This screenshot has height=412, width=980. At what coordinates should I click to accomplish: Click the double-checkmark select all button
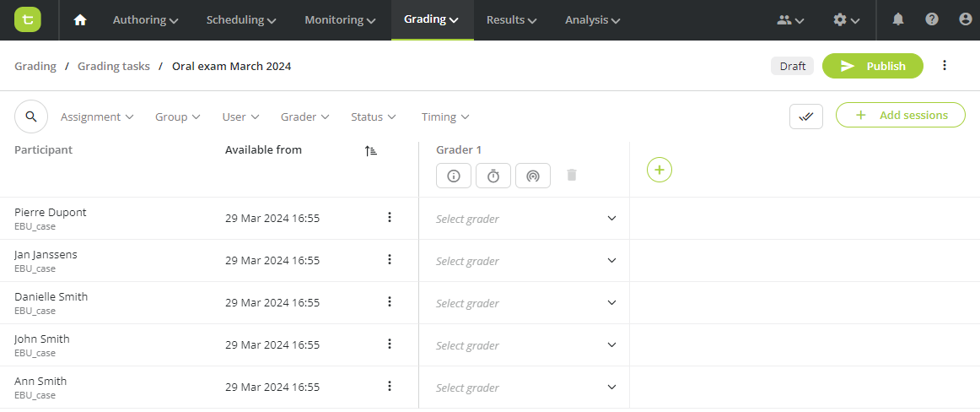click(806, 117)
